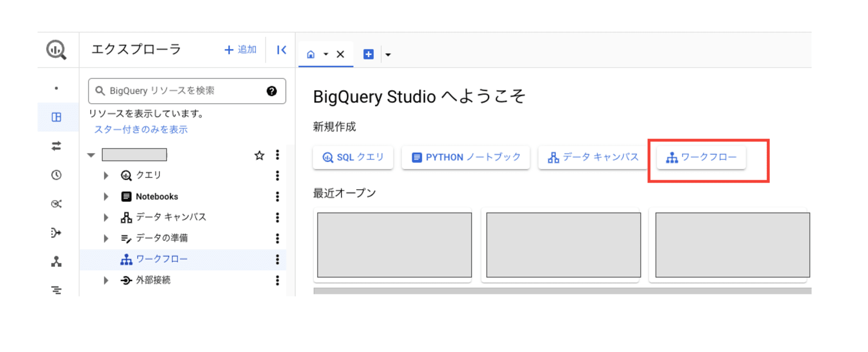868x352 pixels.
Task: Create a new PYTHON ノートブック
Action: 466,157
